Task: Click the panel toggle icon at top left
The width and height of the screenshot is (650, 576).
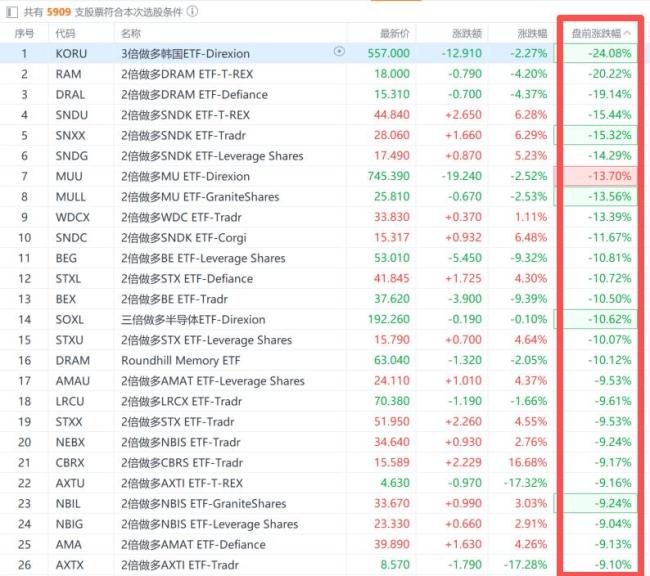Action: [x=12, y=12]
